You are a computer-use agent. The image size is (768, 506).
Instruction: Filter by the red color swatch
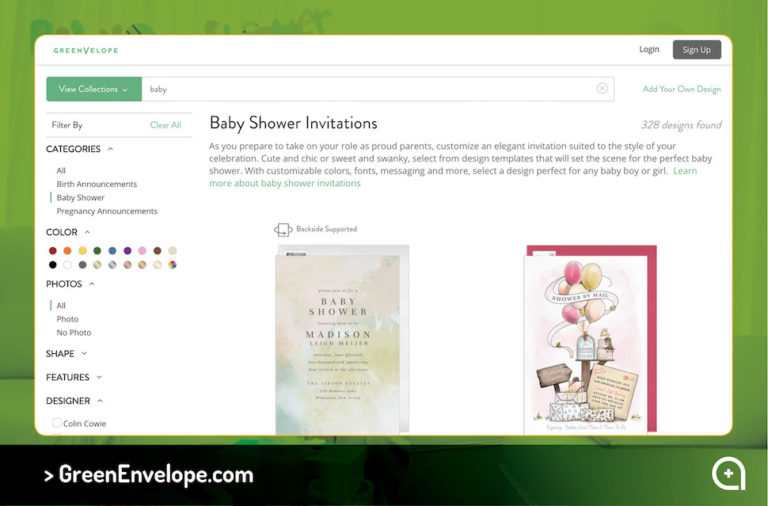tap(52, 251)
